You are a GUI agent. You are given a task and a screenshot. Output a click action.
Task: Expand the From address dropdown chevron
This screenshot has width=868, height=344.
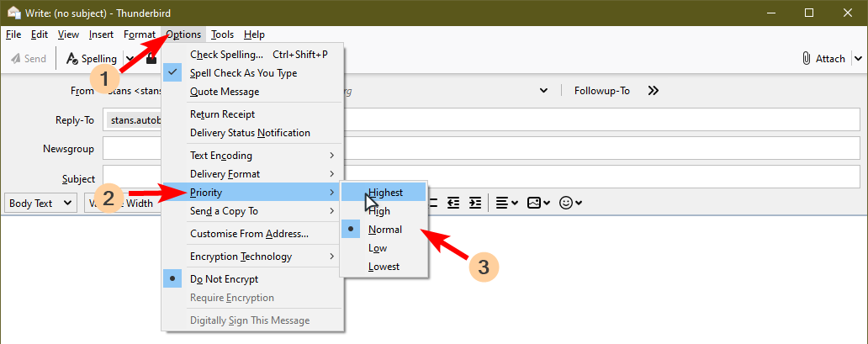(543, 90)
